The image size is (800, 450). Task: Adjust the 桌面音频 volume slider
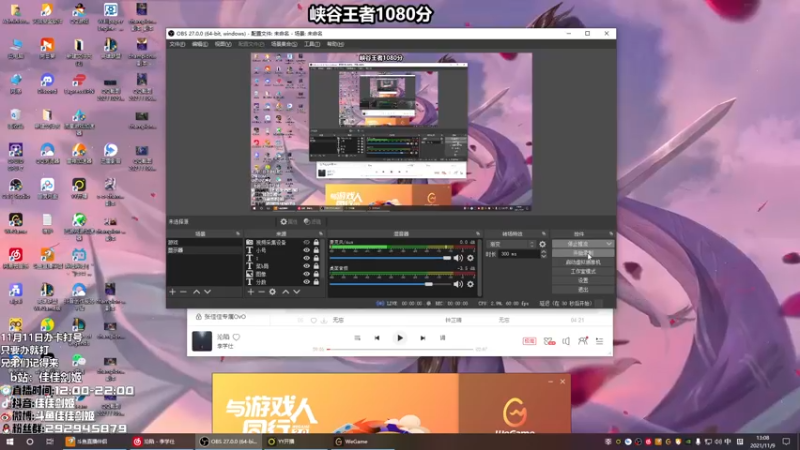[x=390, y=284]
